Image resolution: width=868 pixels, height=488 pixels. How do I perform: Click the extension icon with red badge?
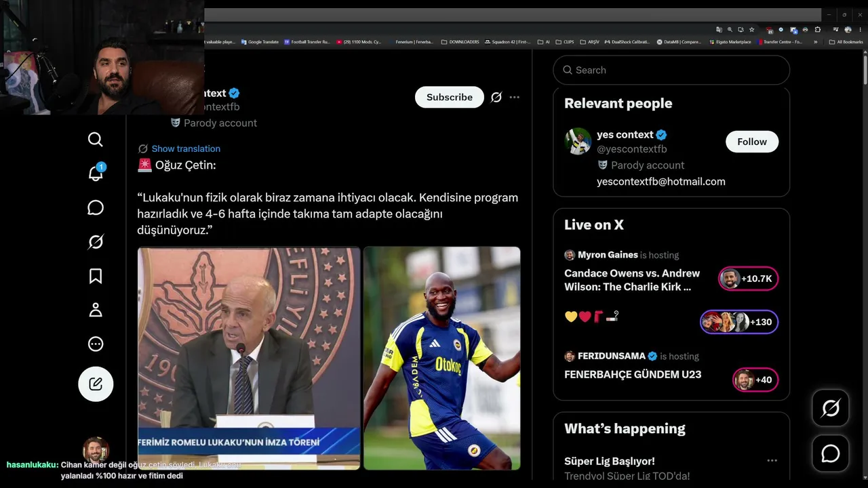tap(770, 30)
